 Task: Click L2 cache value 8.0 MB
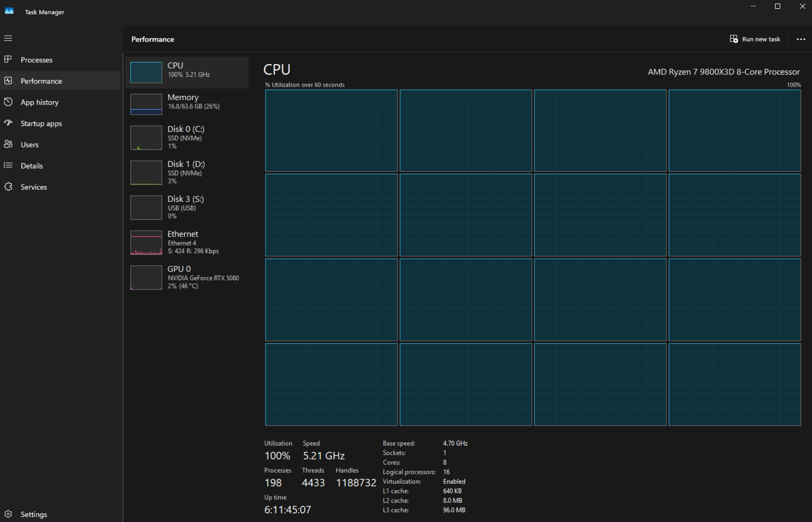click(x=452, y=500)
